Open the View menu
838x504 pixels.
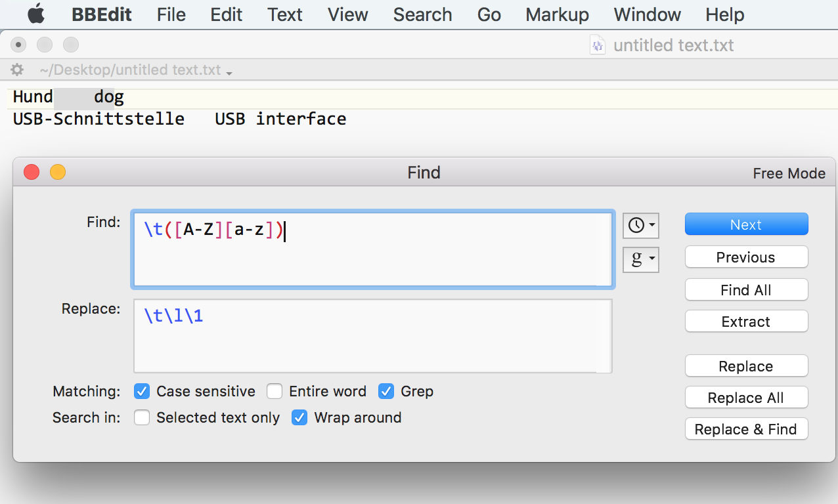348,14
